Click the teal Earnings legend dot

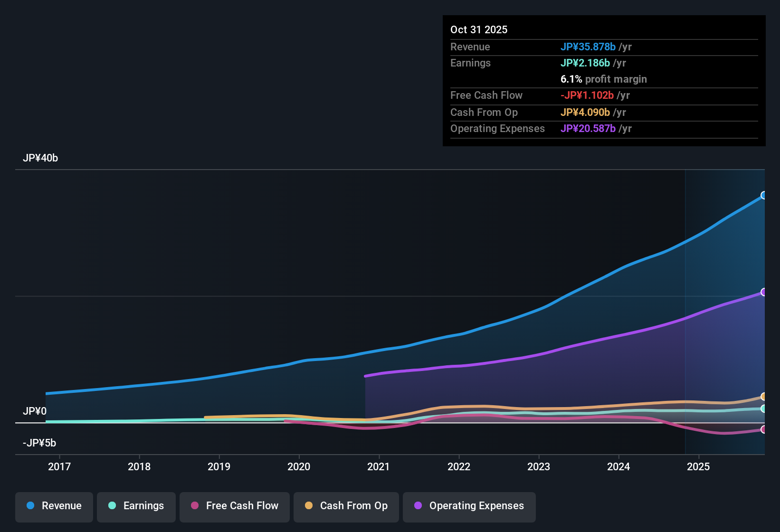(x=112, y=506)
